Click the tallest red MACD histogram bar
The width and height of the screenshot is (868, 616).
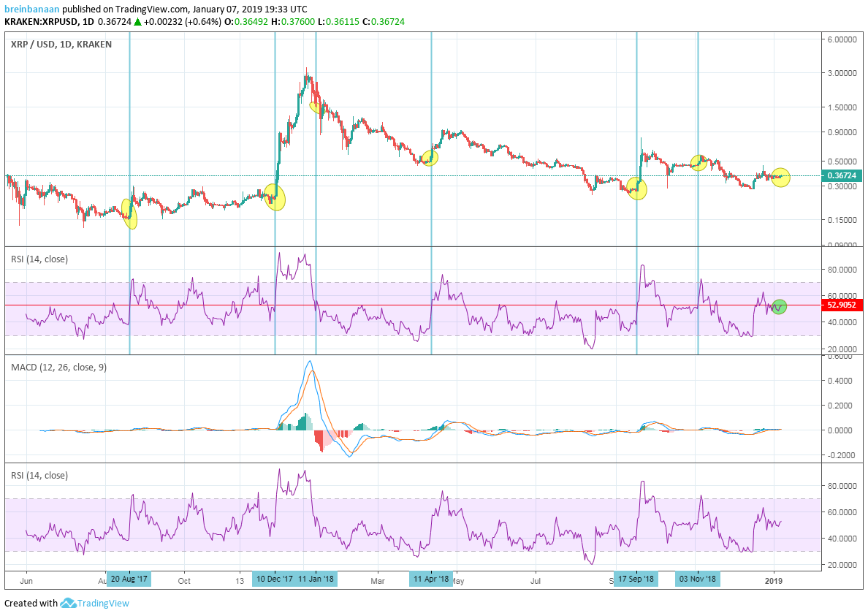(321, 441)
